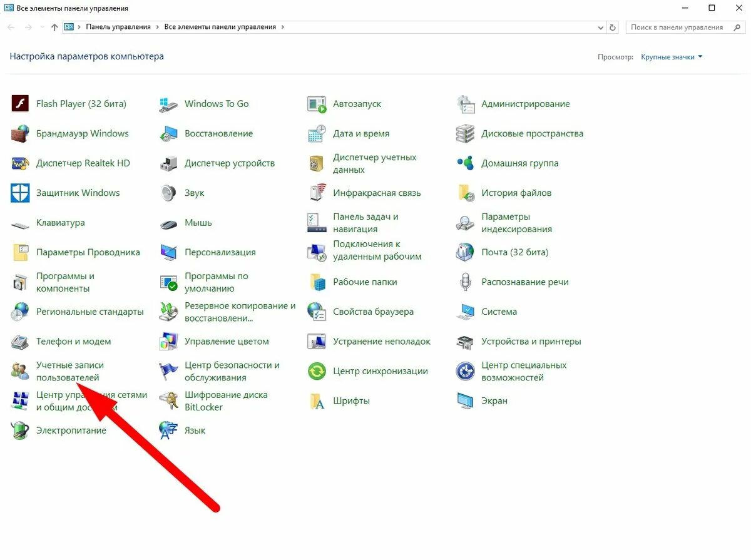Open the Телефон и модем icon
Viewport: 751px width, 560px height.
coord(20,342)
